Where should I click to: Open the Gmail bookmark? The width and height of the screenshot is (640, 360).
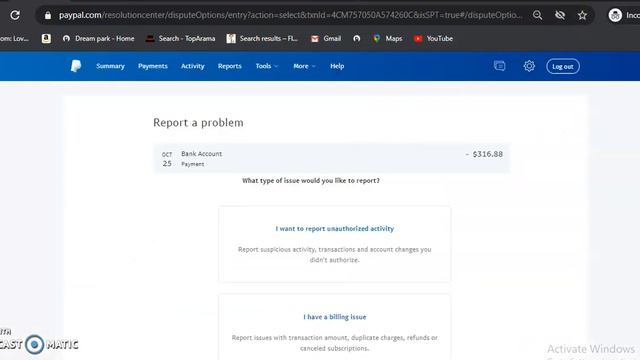pyautogui.click(x=326, y=38)
